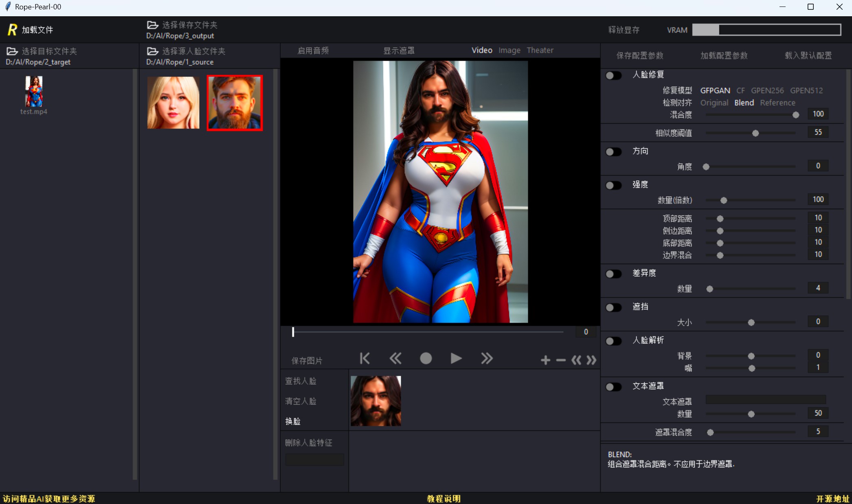Select CF restore model
The height and width of the screenshot is (504, 852).
740,90
